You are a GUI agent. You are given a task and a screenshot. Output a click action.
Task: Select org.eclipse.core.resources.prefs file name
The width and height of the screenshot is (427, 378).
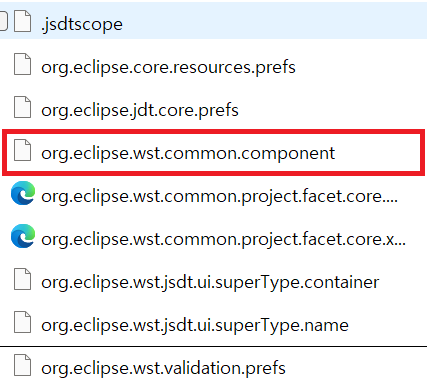coord(168,67)
